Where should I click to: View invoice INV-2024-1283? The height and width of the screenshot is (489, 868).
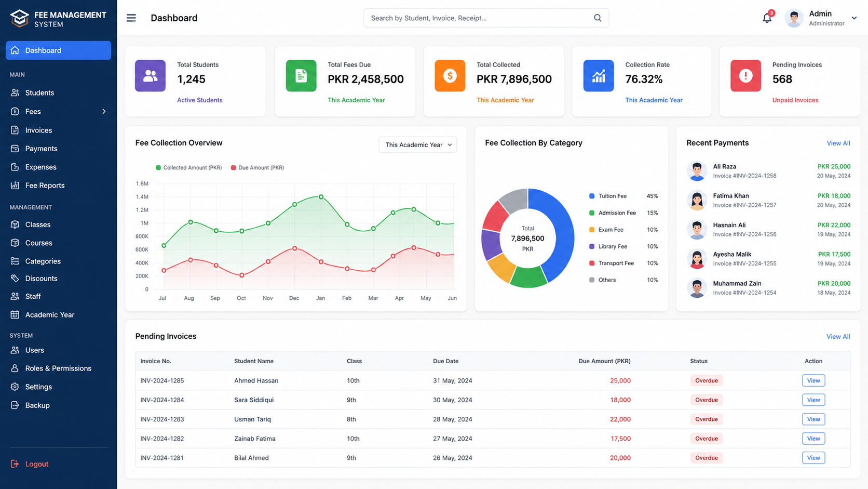813,419
